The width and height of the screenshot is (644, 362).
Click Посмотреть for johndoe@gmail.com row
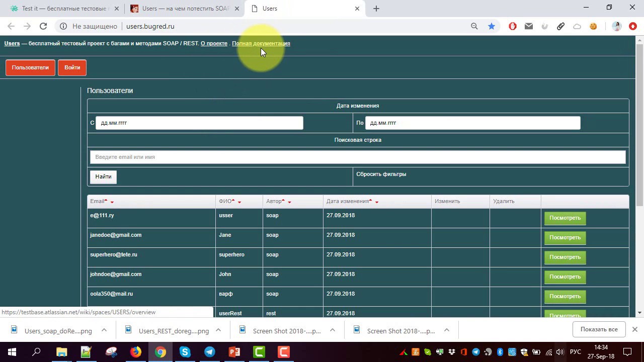pyautogui.click(x=565, y=277)
